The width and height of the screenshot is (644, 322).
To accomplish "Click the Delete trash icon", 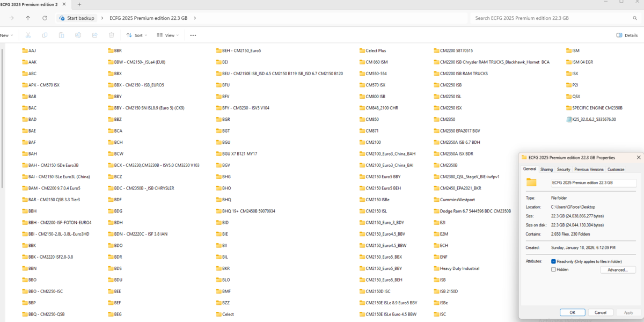I will 111,35.
